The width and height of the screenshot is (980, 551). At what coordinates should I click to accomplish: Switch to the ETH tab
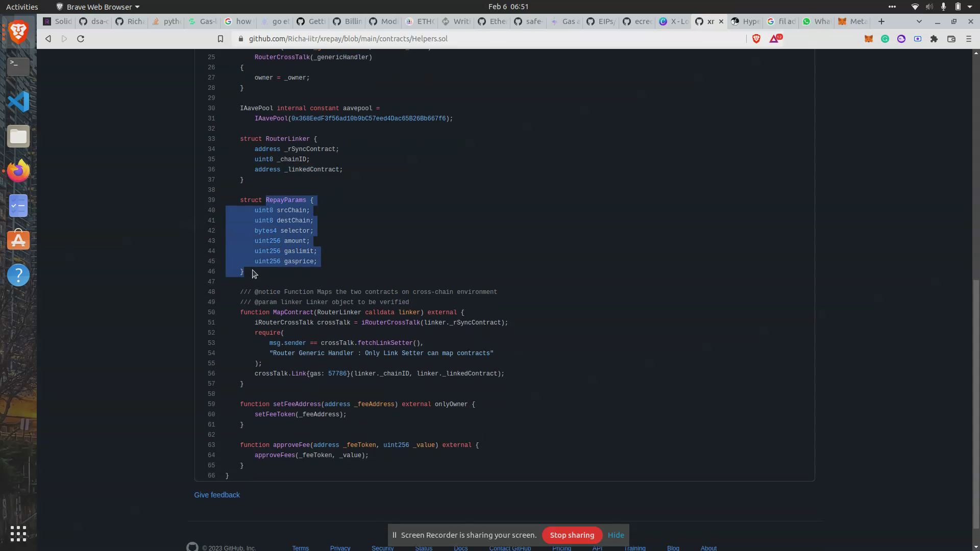click(420, 21)
